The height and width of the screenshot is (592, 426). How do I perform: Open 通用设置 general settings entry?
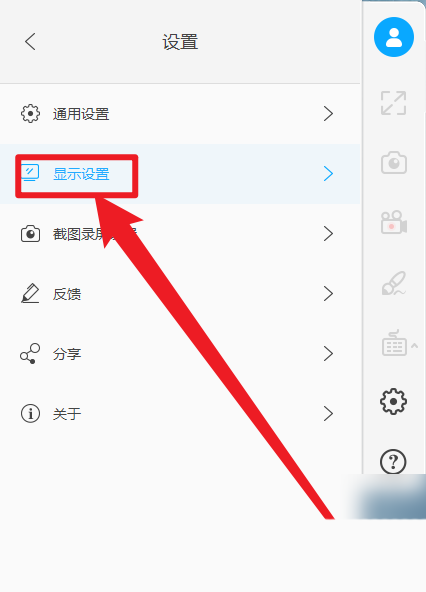[x=180, y=114]
